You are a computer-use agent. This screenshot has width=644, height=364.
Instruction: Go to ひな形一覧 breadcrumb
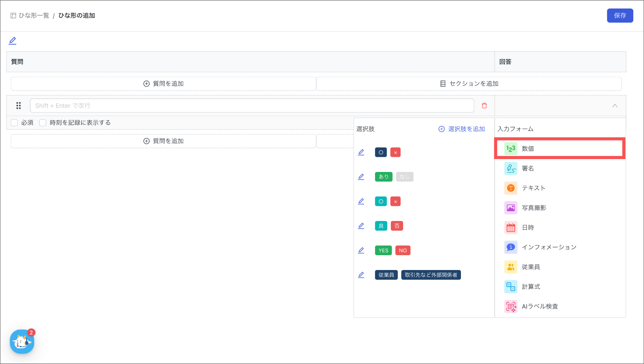[x=34, y=15]
